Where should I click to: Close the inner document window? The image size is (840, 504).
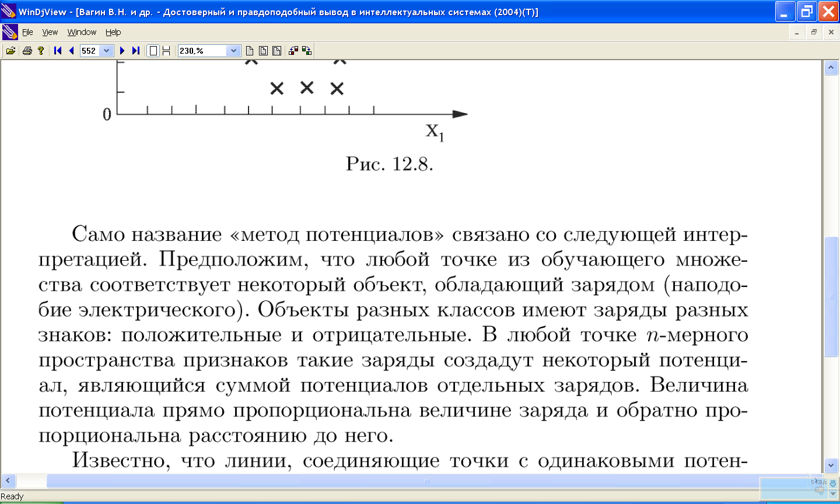click(831, 33)
